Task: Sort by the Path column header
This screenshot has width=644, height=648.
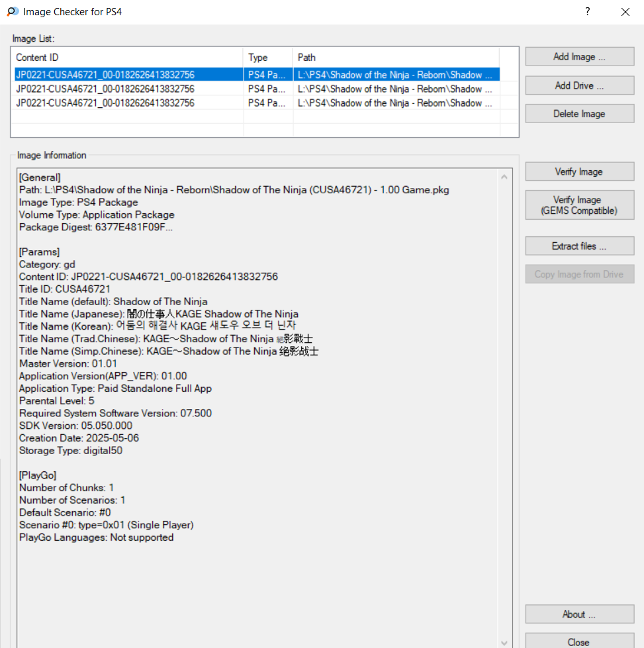Action: [x=396, y=58]
